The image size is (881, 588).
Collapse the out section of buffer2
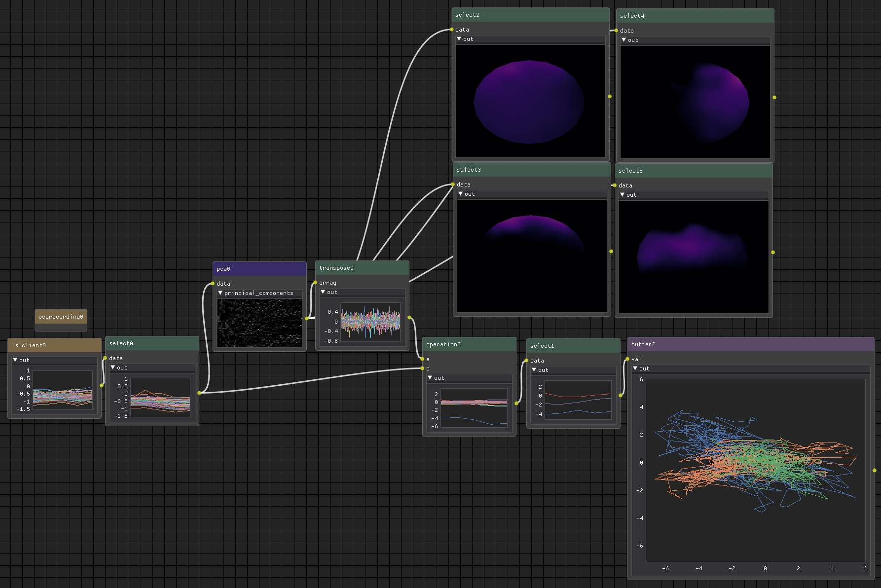pyautogui.click(x=635, y=368)
